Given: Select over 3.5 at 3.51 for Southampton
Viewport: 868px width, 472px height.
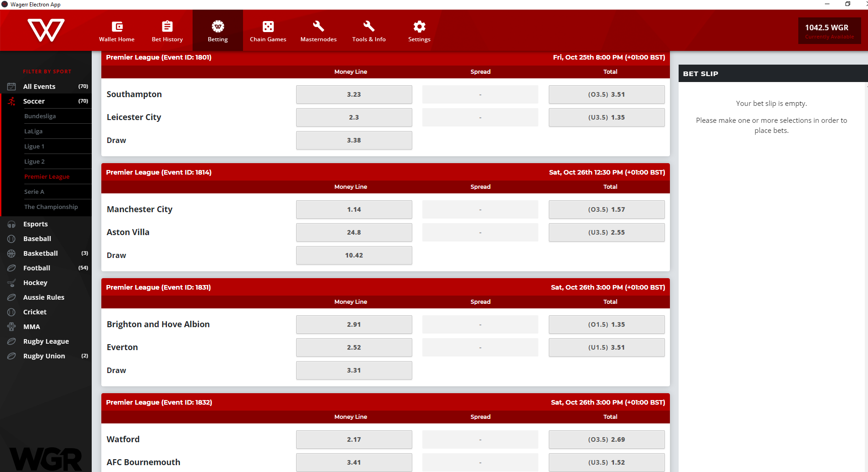Looking at the screenshot, I should pos(607,94).
